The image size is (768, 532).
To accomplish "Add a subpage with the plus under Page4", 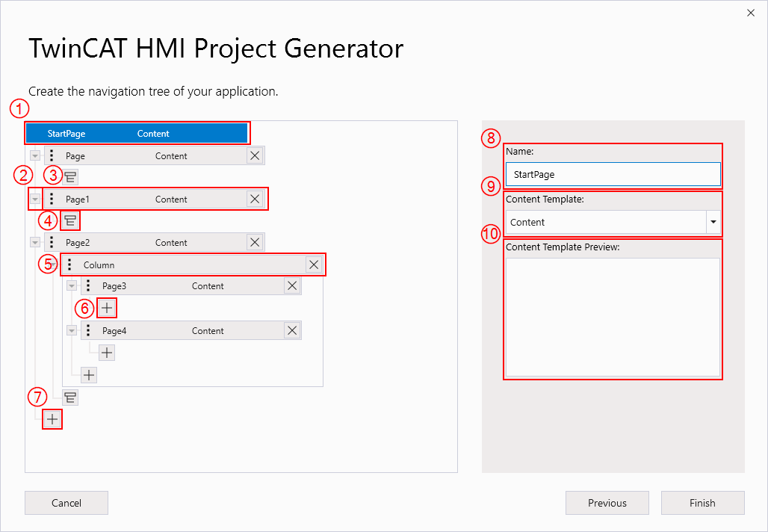I will tap(107, 352).
